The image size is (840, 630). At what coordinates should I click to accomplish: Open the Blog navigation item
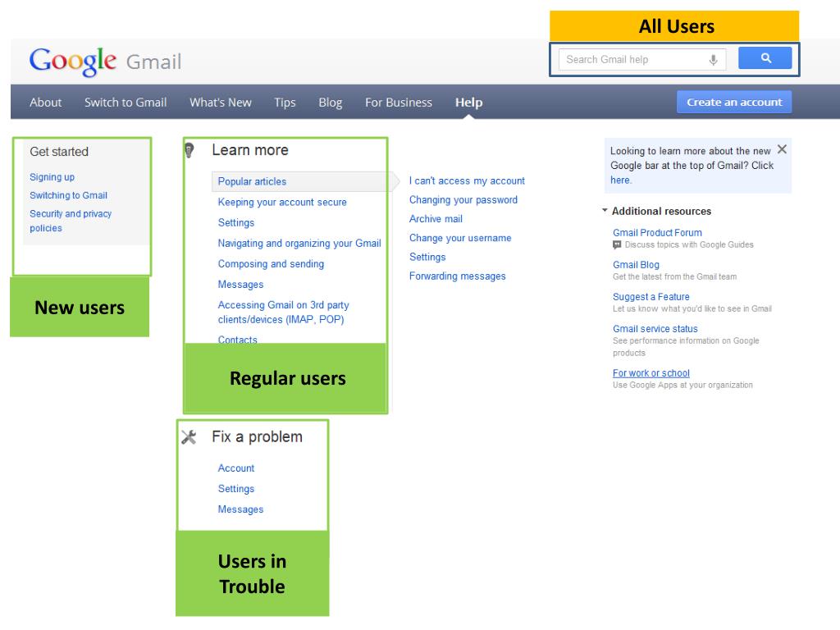point(330,103)
